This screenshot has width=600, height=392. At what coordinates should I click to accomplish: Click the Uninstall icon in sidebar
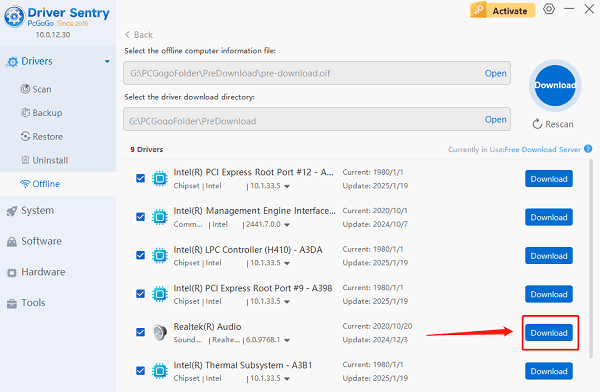pos(25,160)
